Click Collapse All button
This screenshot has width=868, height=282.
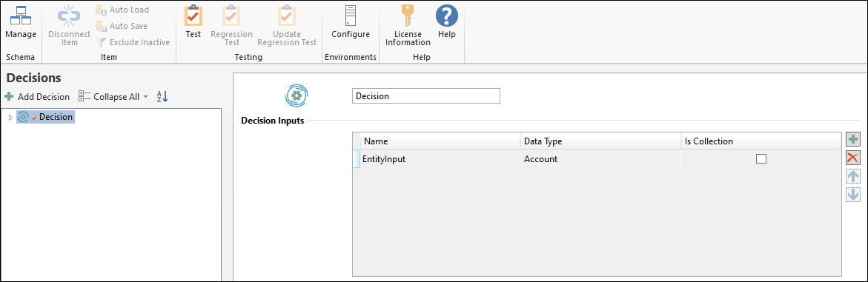109,97
